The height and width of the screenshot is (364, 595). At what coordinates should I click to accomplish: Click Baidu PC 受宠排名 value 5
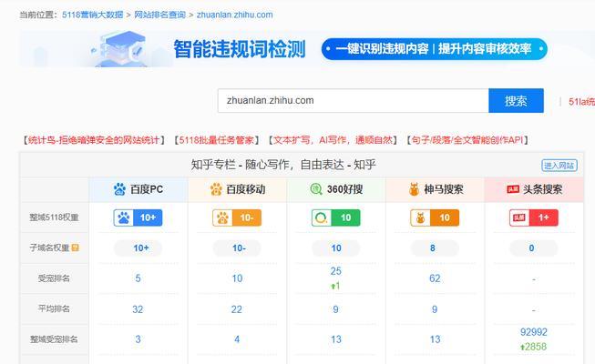tap(138, 278)
